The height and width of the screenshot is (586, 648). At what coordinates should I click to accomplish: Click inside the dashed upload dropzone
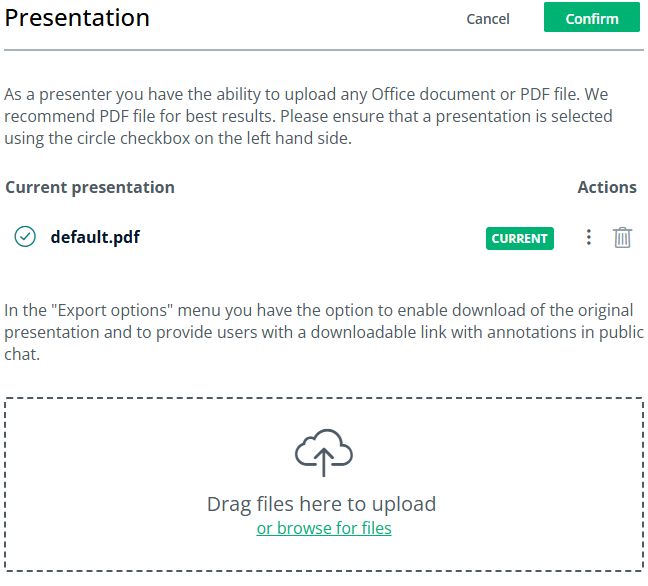tap(324, 484)
